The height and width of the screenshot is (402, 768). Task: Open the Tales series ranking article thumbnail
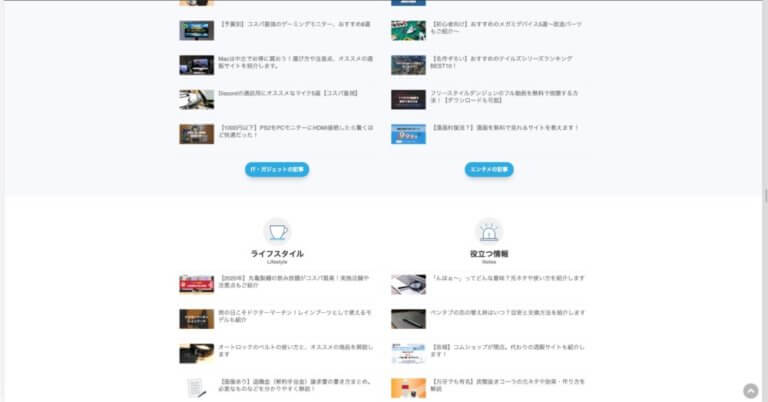pos(408,65)
